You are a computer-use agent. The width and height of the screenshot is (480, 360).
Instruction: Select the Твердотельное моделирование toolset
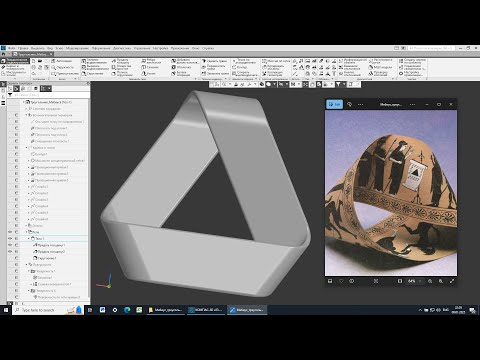(15, 61)
